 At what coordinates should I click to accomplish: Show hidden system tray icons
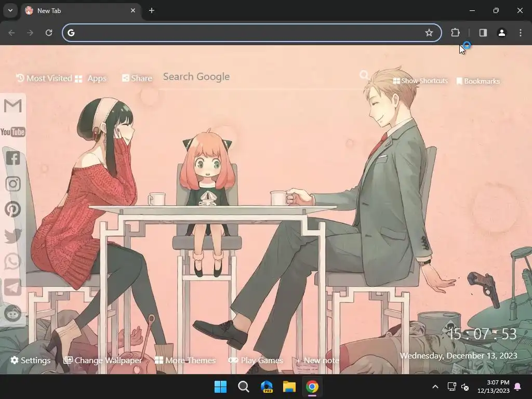click(435, 387)
